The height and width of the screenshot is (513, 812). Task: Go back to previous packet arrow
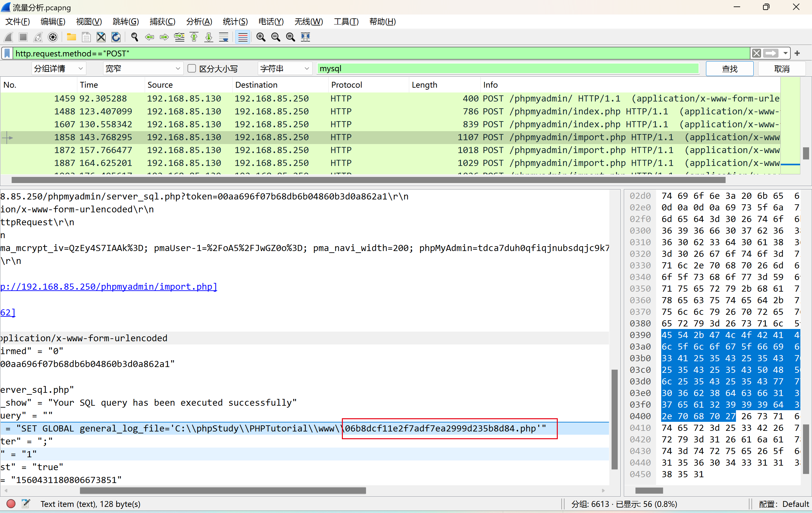click(x=149, y=37)
